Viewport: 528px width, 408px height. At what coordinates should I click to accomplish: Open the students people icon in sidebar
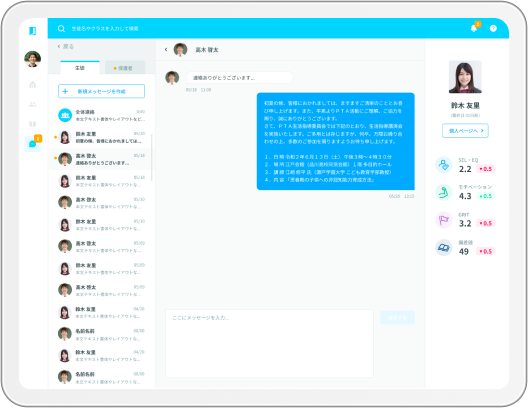pos(33,104)
